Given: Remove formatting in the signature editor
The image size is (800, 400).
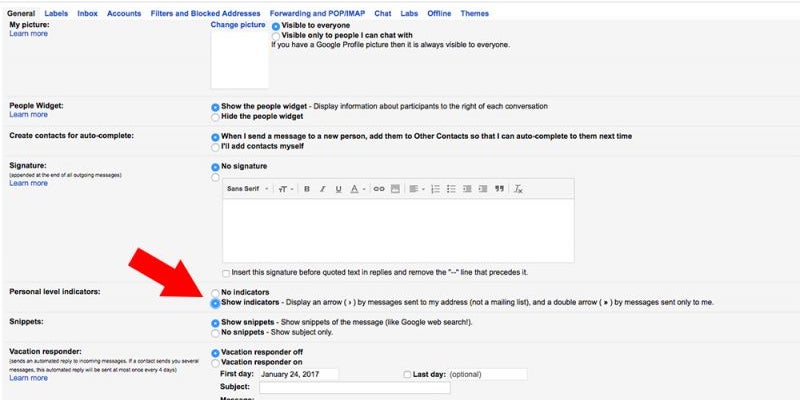Looking at the screenshot, I should (x=518, y=189).
